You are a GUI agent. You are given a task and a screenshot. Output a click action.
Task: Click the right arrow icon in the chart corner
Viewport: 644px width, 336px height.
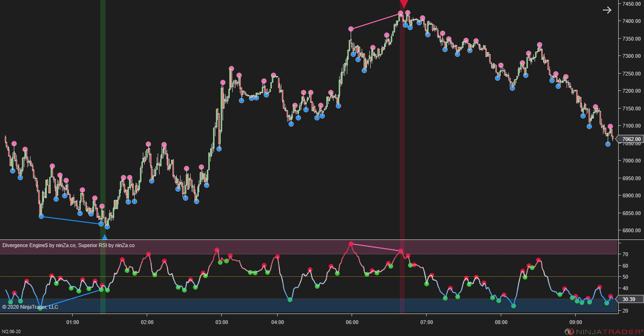[x=607, y=10]
